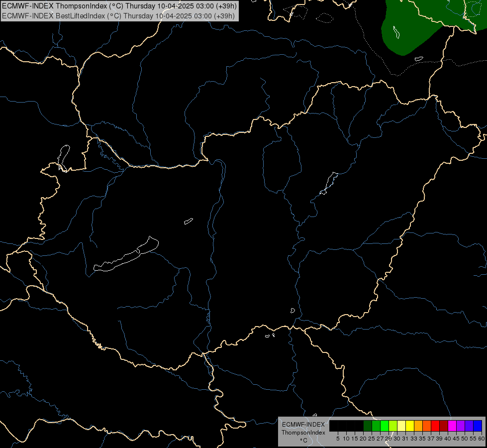Click the legend value label 5
Viewport: 487px width, 448px height.
point(338,439)
